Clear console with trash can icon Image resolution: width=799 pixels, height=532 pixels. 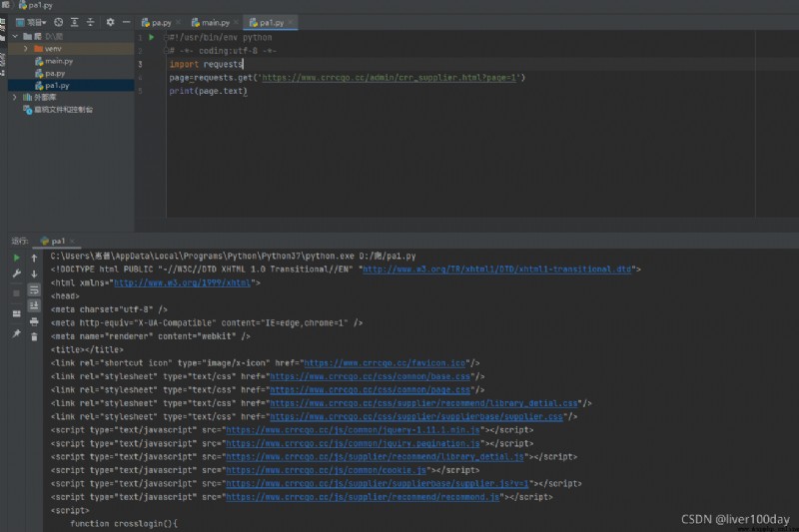[34, 337]
